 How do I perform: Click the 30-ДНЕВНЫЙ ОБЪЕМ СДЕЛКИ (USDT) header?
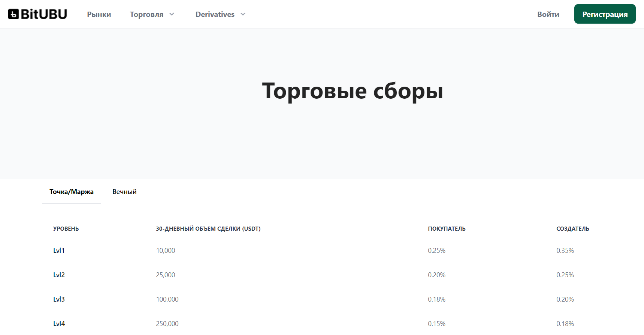tap(208, 229)
